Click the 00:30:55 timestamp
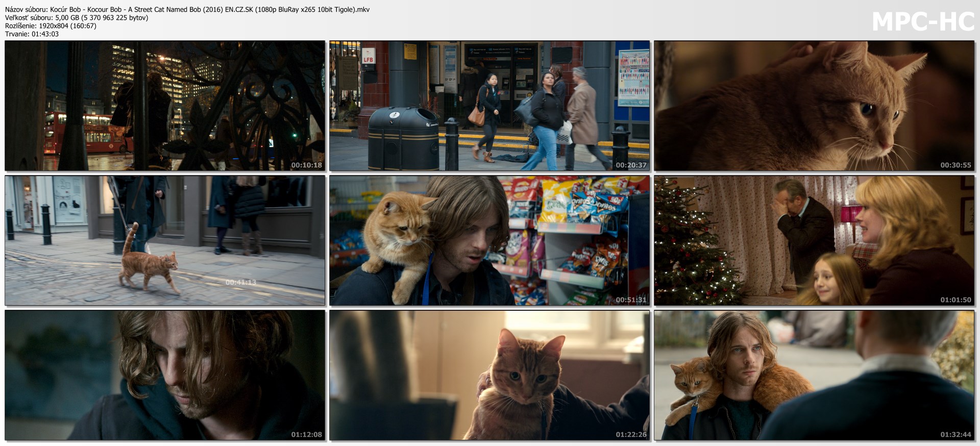 [955, 165]
